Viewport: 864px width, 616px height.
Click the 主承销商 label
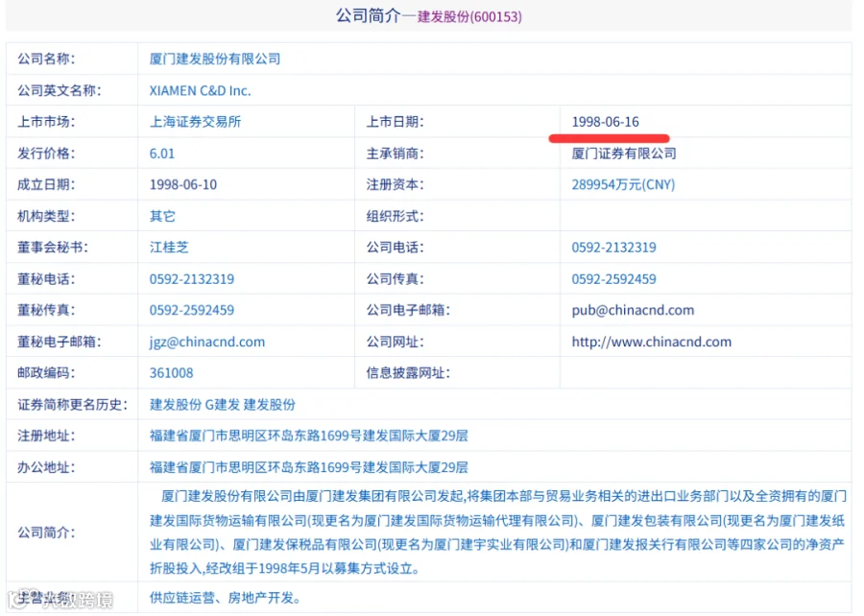(x=396, y=154)
